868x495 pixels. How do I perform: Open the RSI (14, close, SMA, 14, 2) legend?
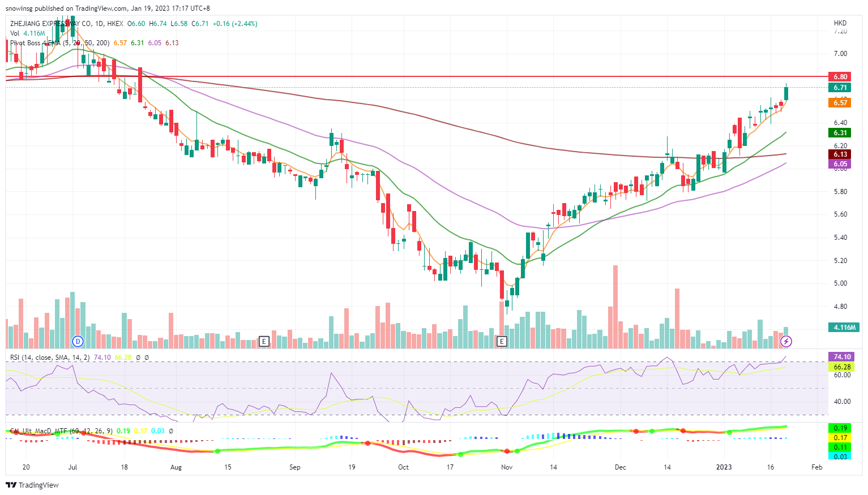tap(50, 358)
